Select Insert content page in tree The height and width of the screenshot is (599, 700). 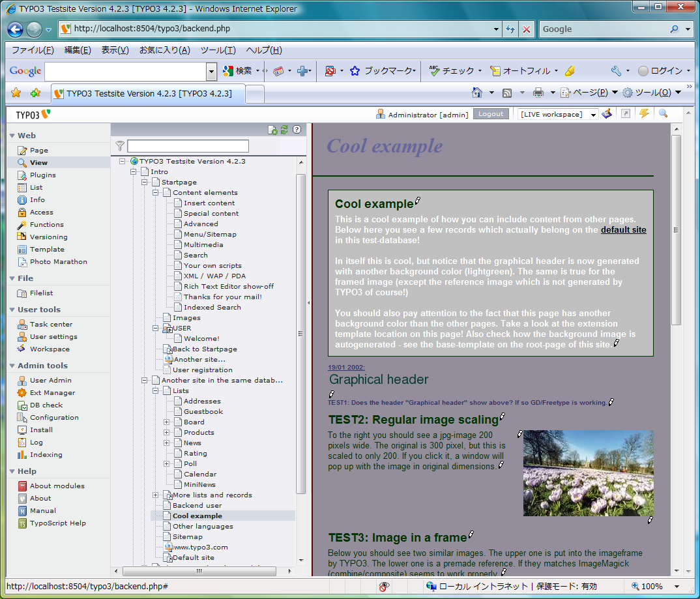[x=209, y=203]
